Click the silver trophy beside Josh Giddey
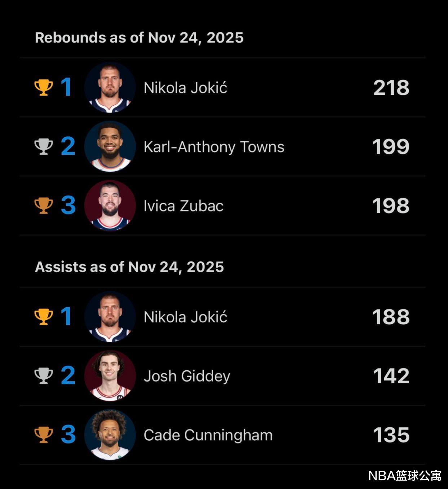 click(x=44, y=376)
